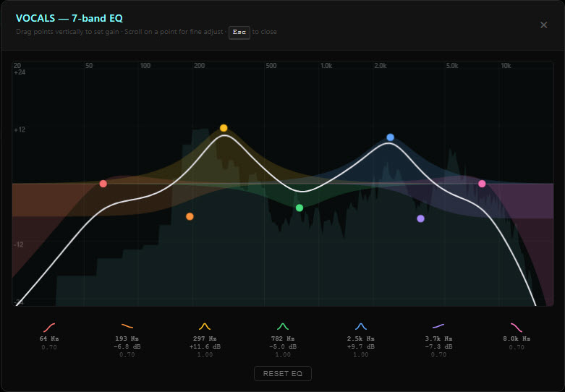Click the "+12" gain axis label

(20, 129)
